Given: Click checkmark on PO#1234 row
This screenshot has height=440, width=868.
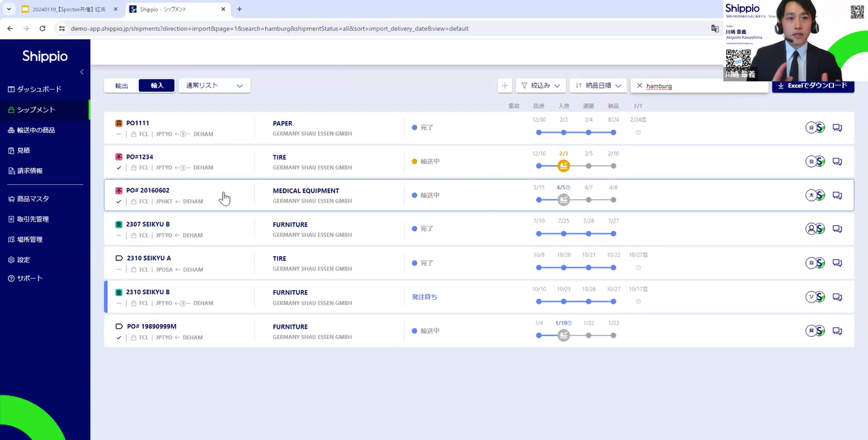Looking at the screenshot, I should tap(119, 167).
